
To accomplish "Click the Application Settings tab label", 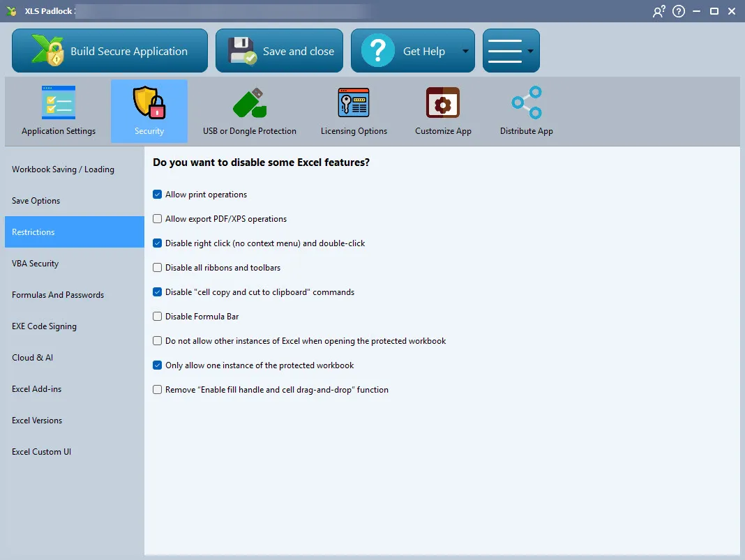I will [59, 131].
